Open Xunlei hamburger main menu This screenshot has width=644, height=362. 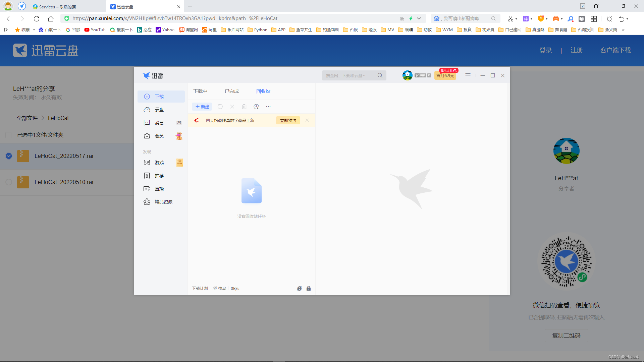(468, 75)
